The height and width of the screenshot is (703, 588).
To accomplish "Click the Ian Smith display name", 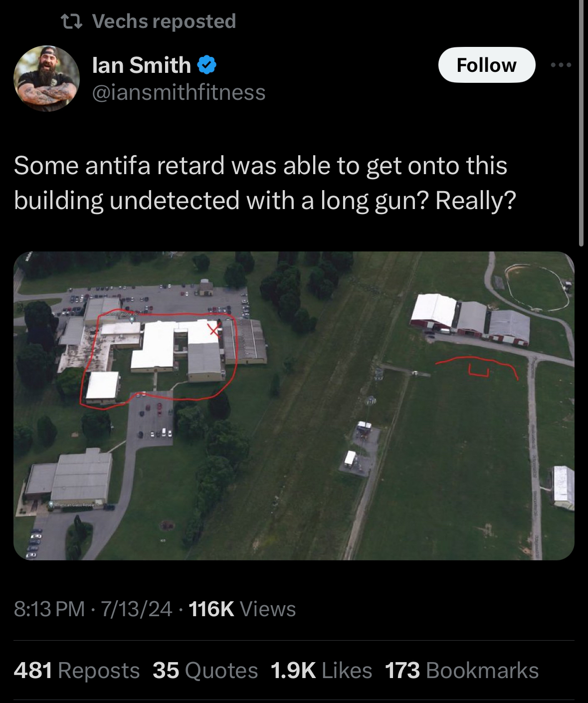I will [142, 65].
